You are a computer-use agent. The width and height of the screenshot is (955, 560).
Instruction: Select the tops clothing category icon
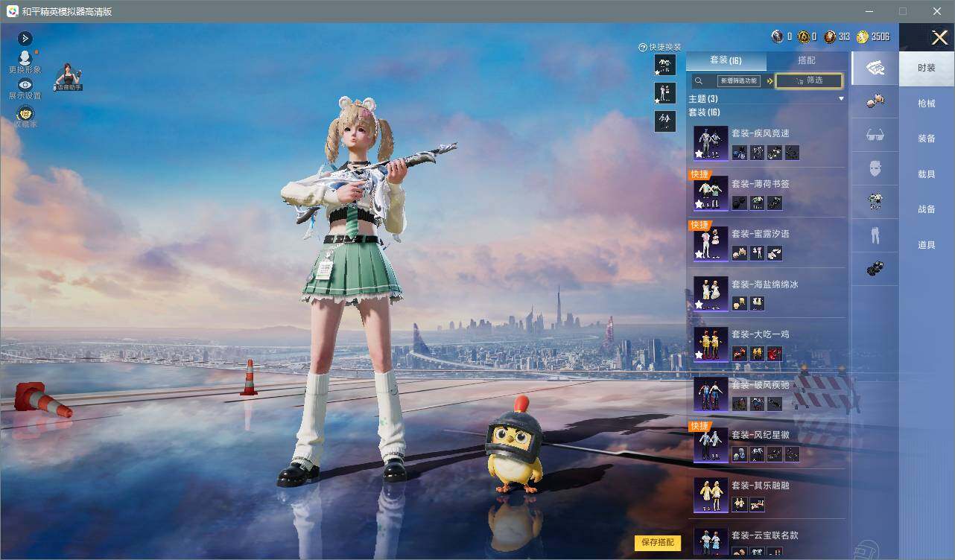[875, 202]
